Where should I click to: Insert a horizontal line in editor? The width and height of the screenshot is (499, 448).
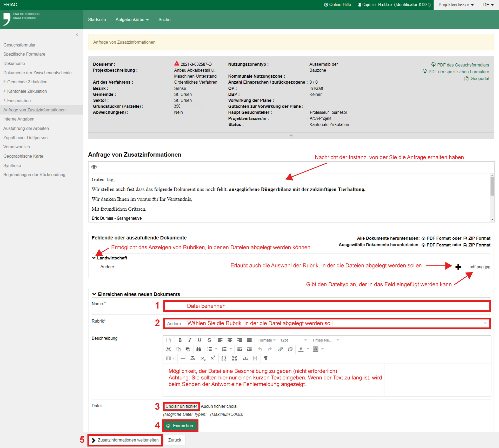pyautogui.click(x=183, y=358)
